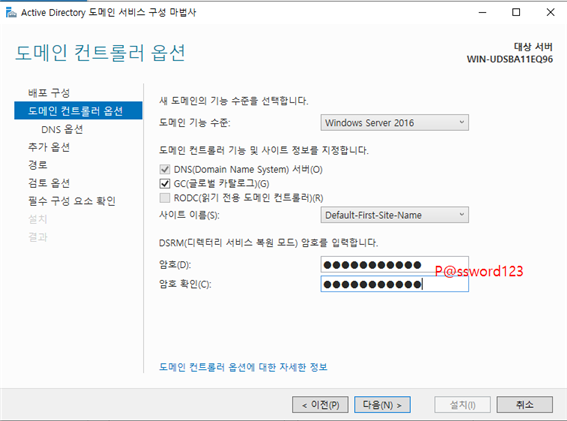Select 배포 구성 in the sidebar
567x421 pixels.
coord(49,93)
